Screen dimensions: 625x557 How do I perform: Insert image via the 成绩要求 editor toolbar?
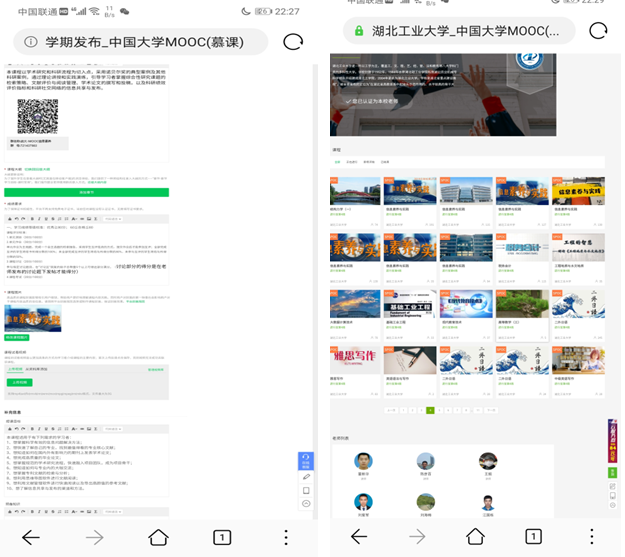[89, 219]
